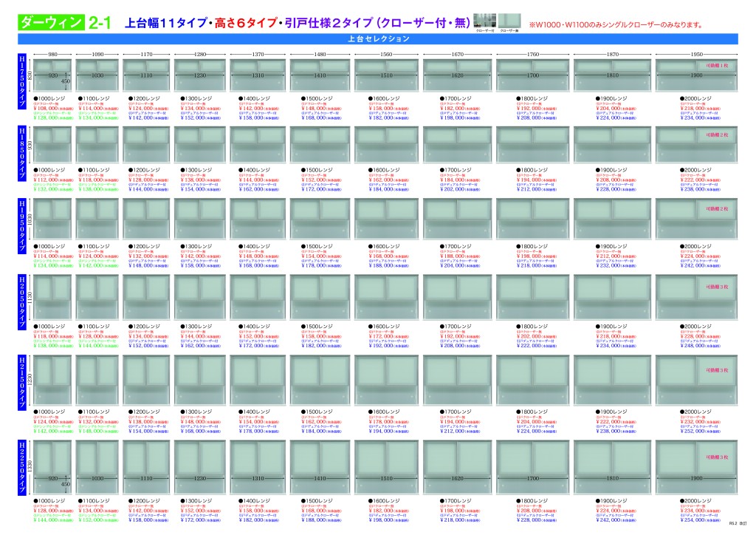
Task: Click the 可動棚3枚 label in H2250 row
Action: pyautogui.click(x=717, y=457)
